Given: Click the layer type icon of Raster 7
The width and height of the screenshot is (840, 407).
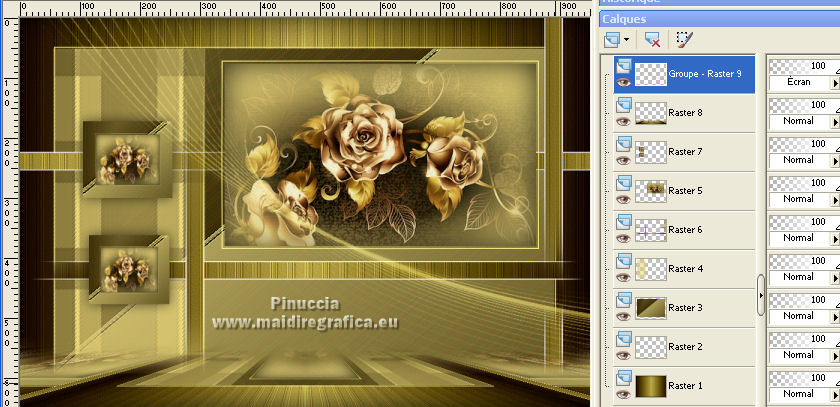Looking at the screenshot, I should tap(624, 144).
